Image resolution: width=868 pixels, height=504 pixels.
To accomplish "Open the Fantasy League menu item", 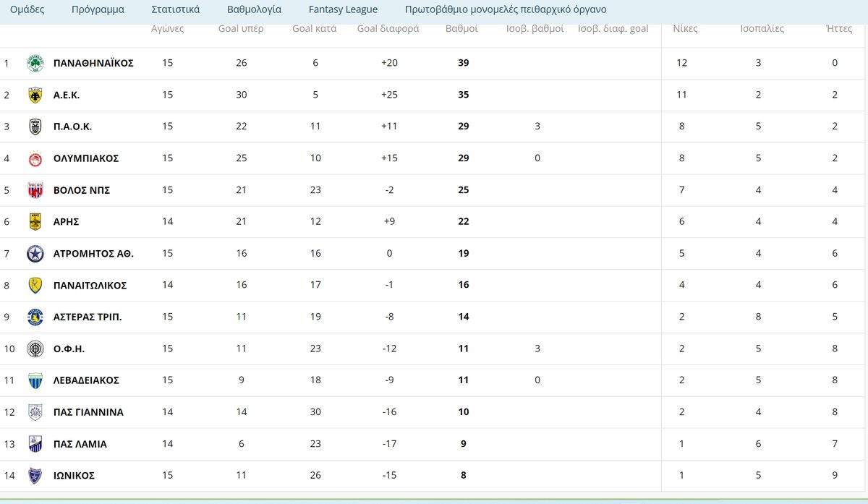I will [343, 10].
